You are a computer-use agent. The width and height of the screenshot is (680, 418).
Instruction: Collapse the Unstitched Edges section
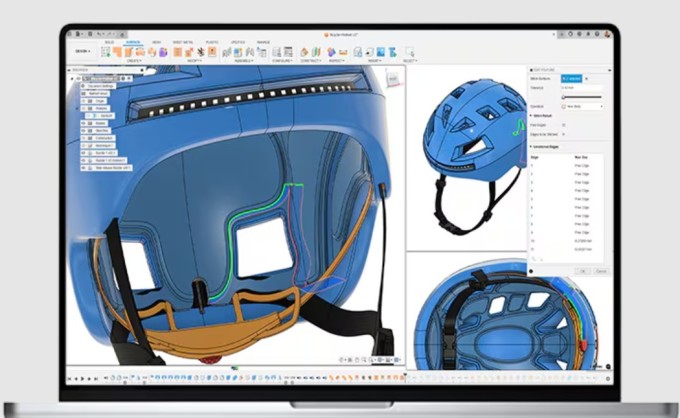coord(531,147)
